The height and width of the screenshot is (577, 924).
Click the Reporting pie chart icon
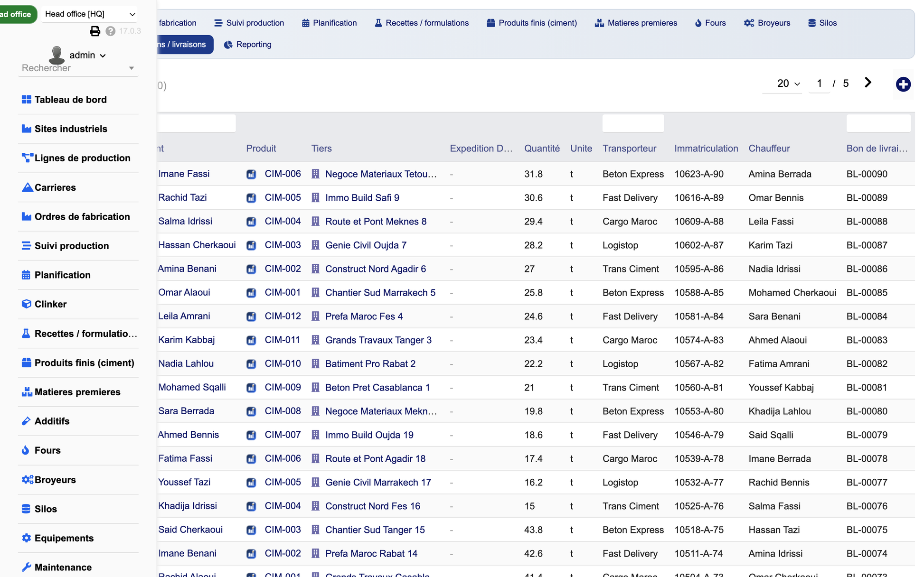click(228, 45)
